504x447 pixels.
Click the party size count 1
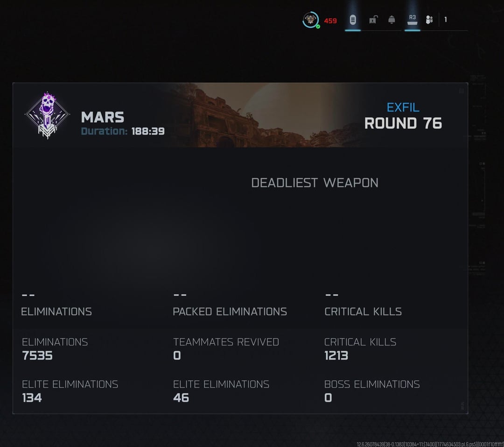[446, 20]
